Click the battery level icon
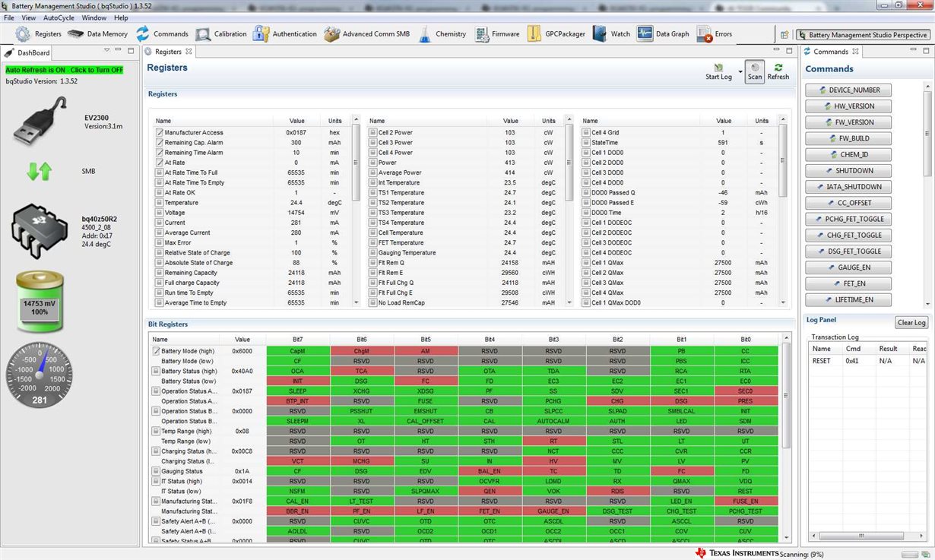Image resolution: width=935 pixels, height=560 pixels. [40, 302]
